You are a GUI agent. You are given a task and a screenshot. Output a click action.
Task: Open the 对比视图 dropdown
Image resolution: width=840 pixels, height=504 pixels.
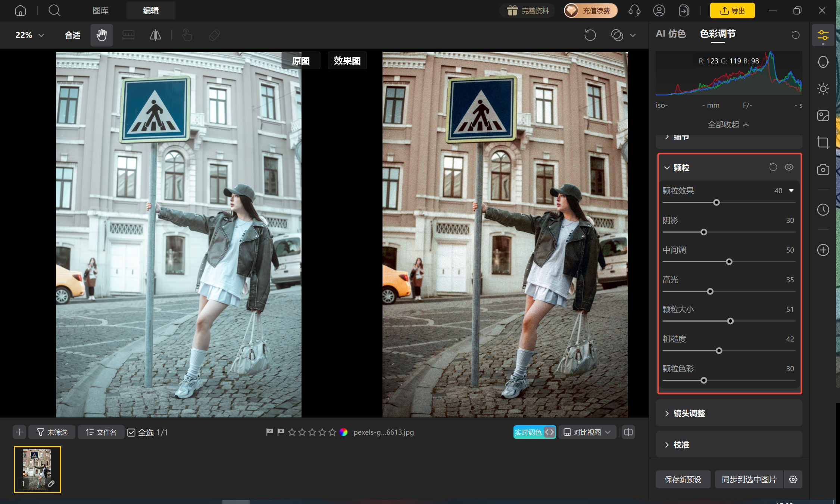click(587, 432)
